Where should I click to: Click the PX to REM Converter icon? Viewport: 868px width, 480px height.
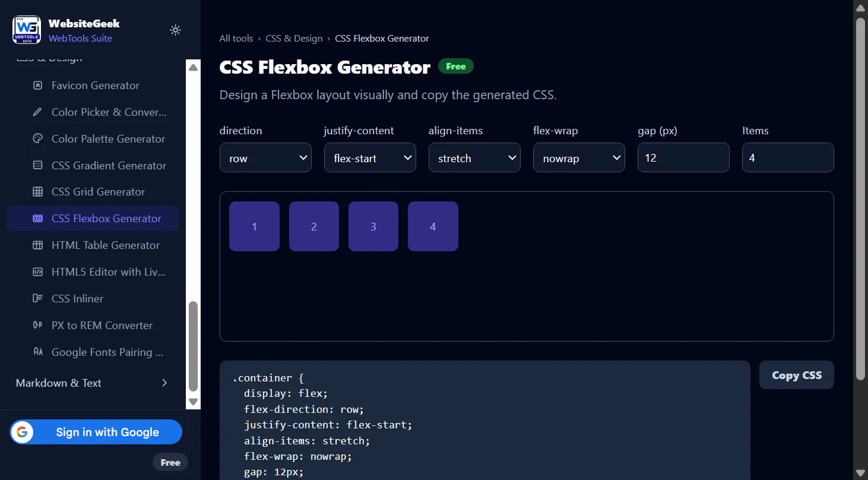tap(38, 326)
